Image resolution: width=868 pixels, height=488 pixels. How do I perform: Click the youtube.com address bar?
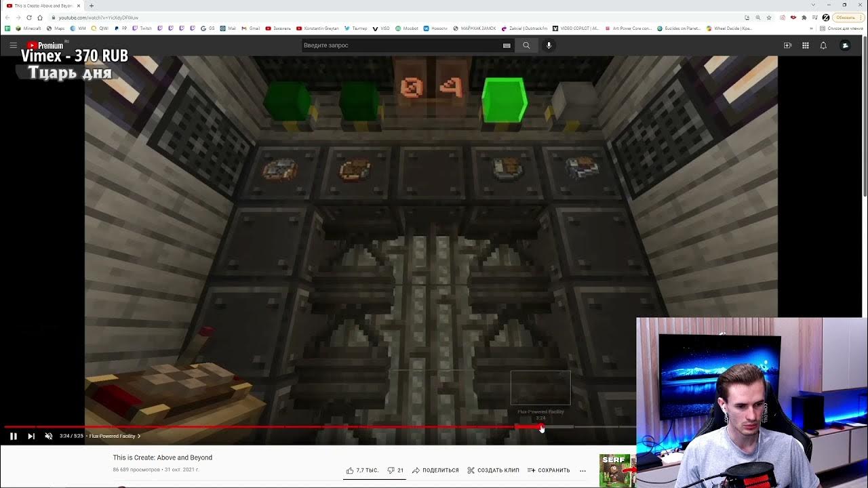393,18
